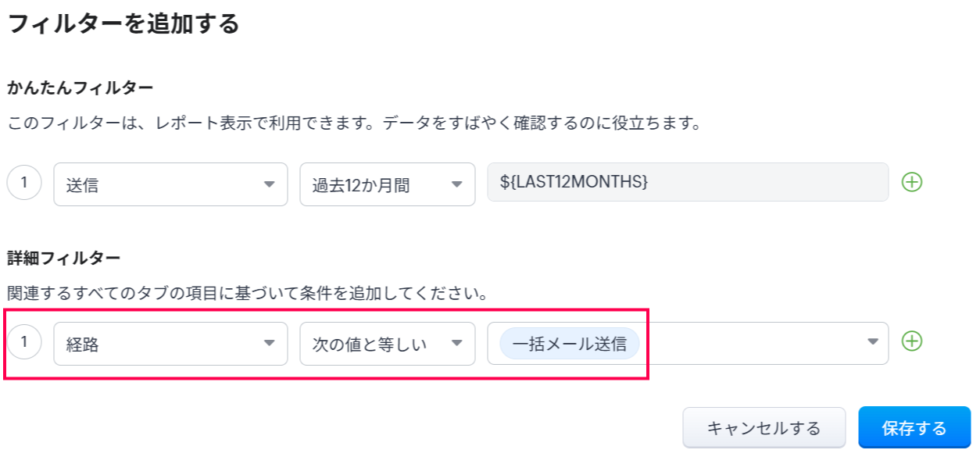This screenshot has height=457, width=980.
Task: Click the caret arrow inside 過去12か月間 box
Action: (x=456, y=184)
